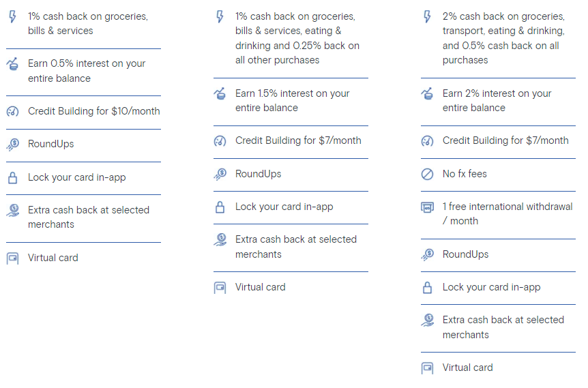The height and width of the screenshot is (388, 588).
Task: Click 'RoundUps' in the third column
Action: [x=465, y=254]
